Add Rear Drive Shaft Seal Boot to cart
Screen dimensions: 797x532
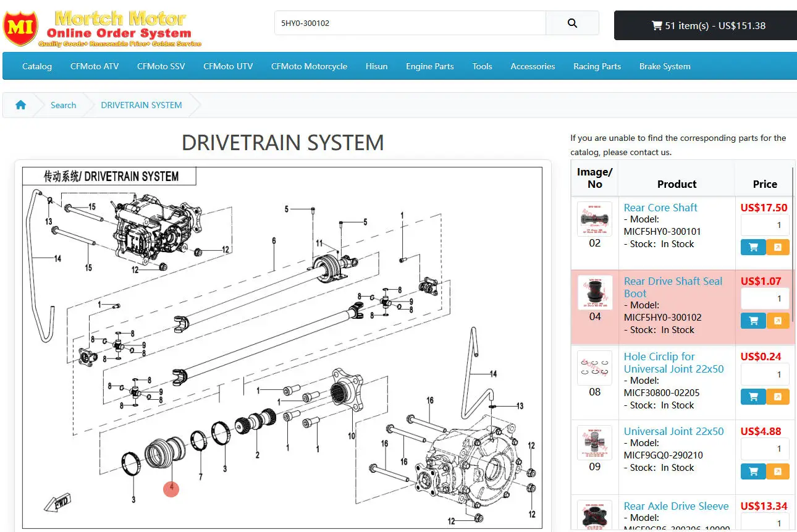click(x=753, y=321)
